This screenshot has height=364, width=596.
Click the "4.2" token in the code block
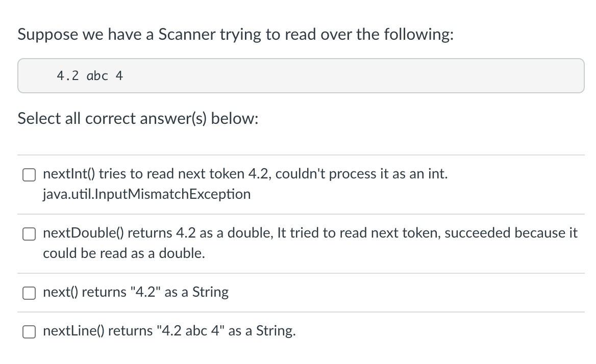pos(68,76)
